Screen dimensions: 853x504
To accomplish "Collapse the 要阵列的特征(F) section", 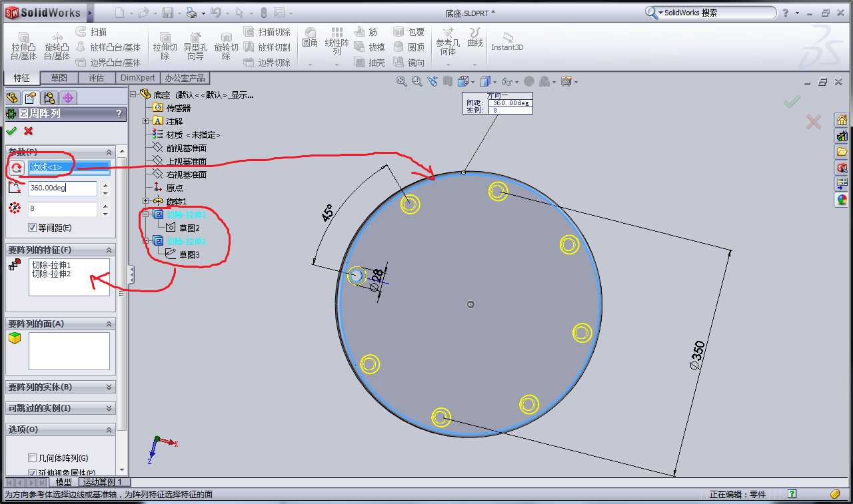I will pyautogui.click(x=109, y=250).
